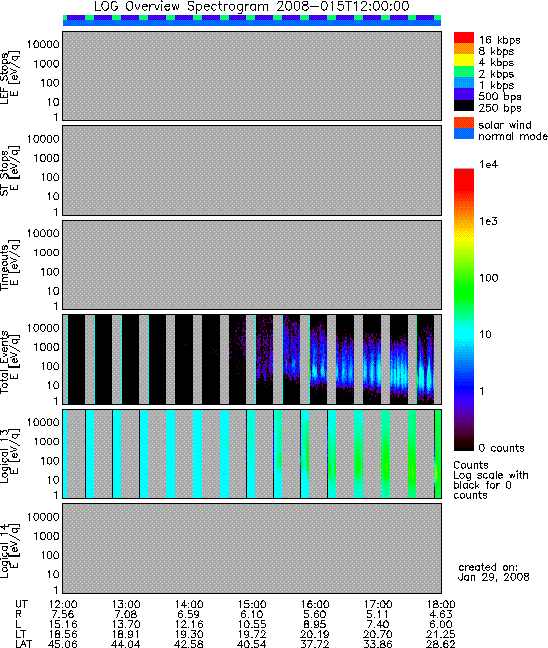Image resolution: width=548 pixels, height=648 pixels.
Task: Click the vertical counts color bar
Action: [x=464, y=310]
